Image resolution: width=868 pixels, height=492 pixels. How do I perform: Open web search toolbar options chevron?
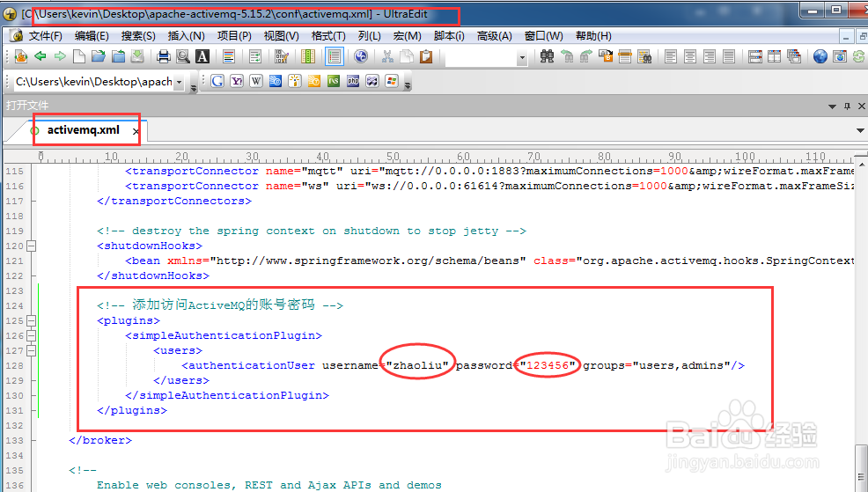408,85
